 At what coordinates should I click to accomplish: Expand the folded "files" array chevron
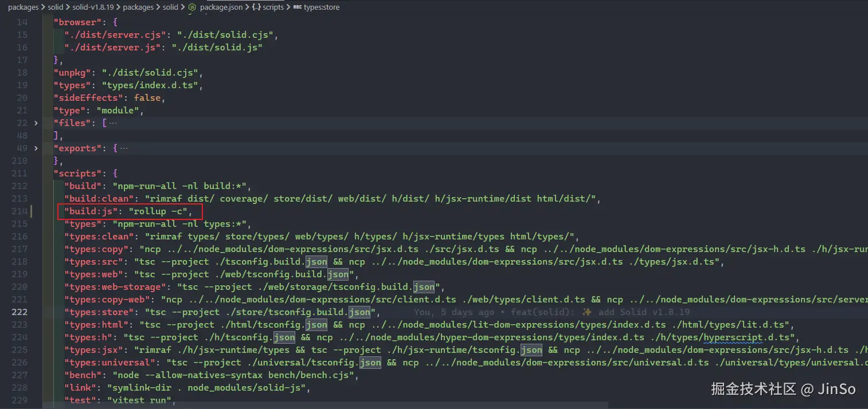coord(36,123)
